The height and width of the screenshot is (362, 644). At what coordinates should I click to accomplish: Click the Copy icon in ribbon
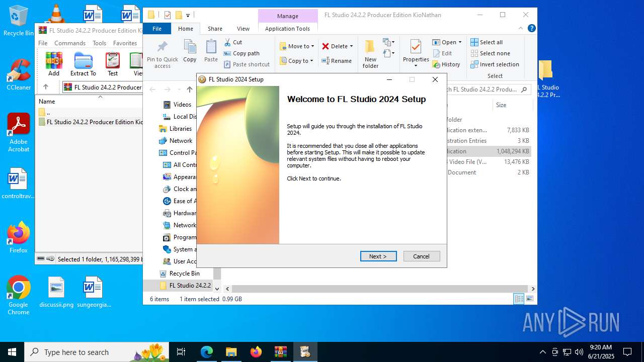coord(190,51)
